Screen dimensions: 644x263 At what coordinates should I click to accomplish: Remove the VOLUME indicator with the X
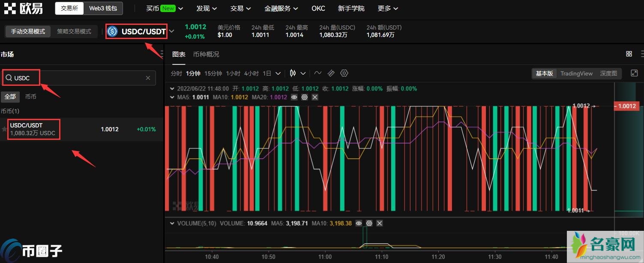pos(379,224)
